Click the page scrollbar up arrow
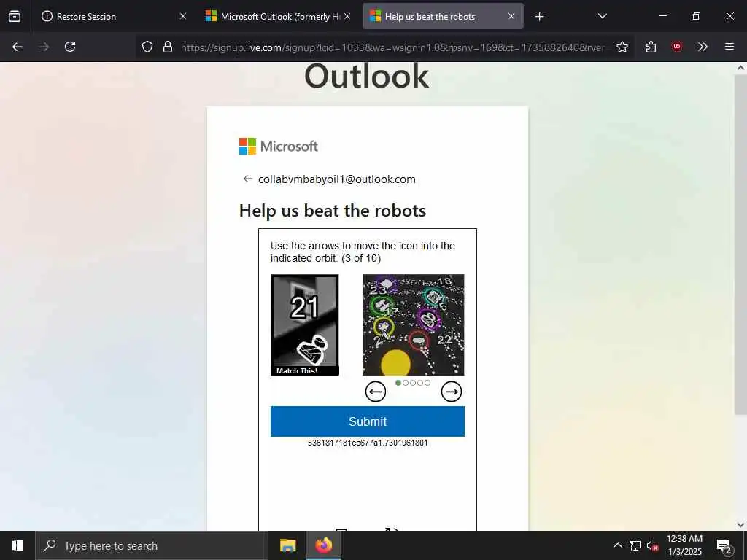The height and width of the screenshot is (560, 747). (x=740, y=68)
